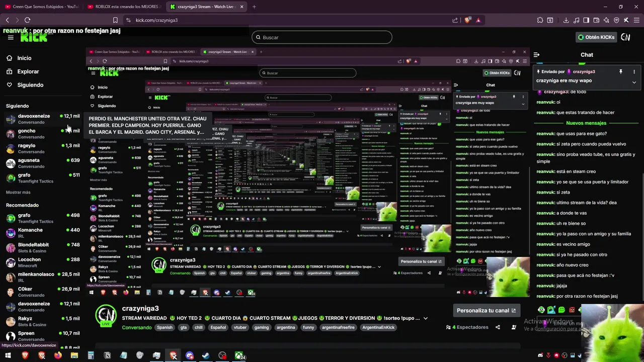Select the gta tag

click(183, 327)
